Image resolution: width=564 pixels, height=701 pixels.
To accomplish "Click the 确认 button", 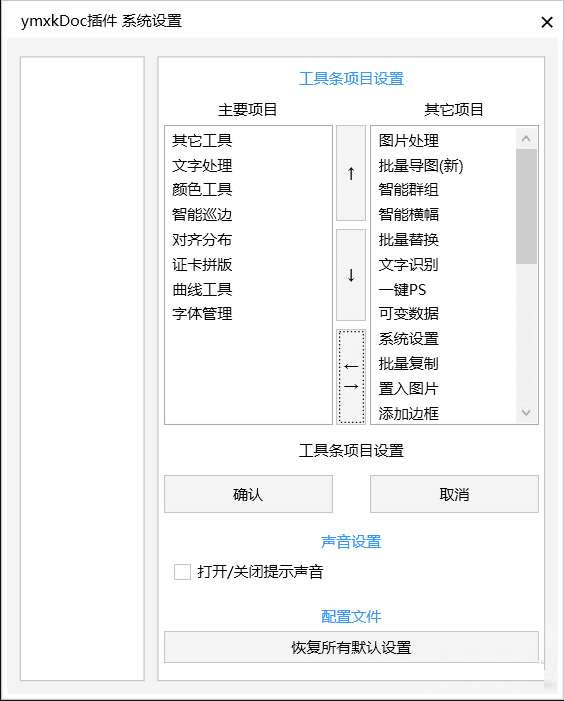I will click(x=248, y=494).
